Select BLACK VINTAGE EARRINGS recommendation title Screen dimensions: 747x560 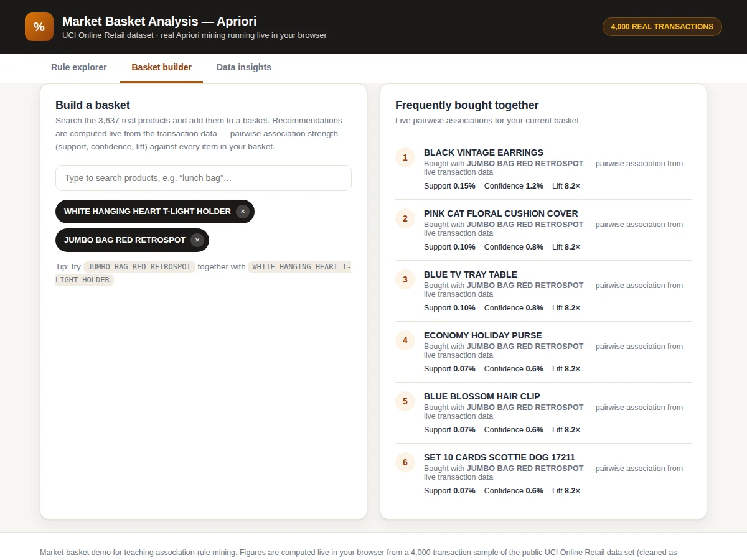484,152
